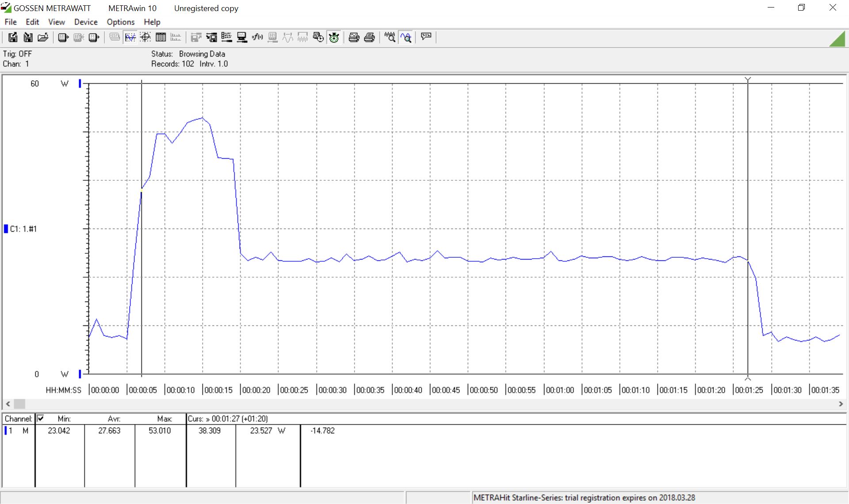Viewport: 849px width, 504px height.
Task: Click the first save disk icon
Action: coord(13,38)
